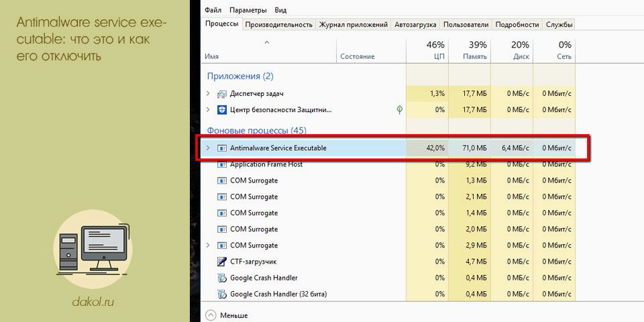This screenshot has height=322, width=644.
Task: Select the Application Frame Host row
Action: pos(388,164)
